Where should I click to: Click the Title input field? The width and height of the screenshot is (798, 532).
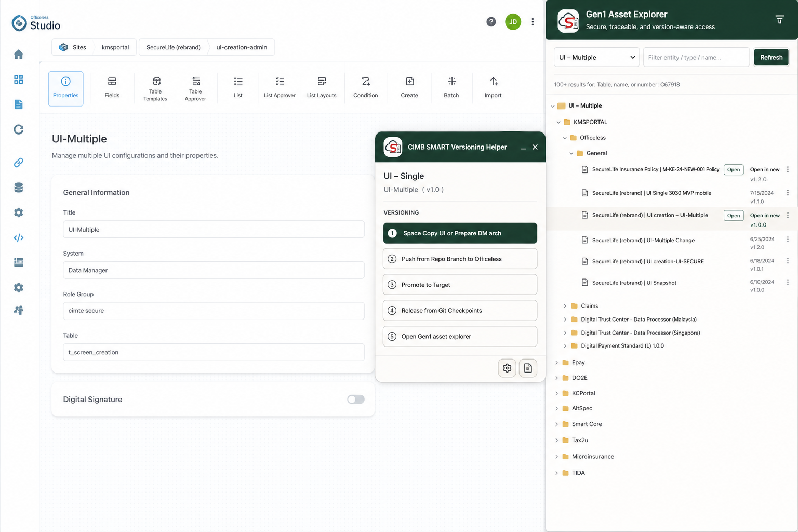point(214,230)
